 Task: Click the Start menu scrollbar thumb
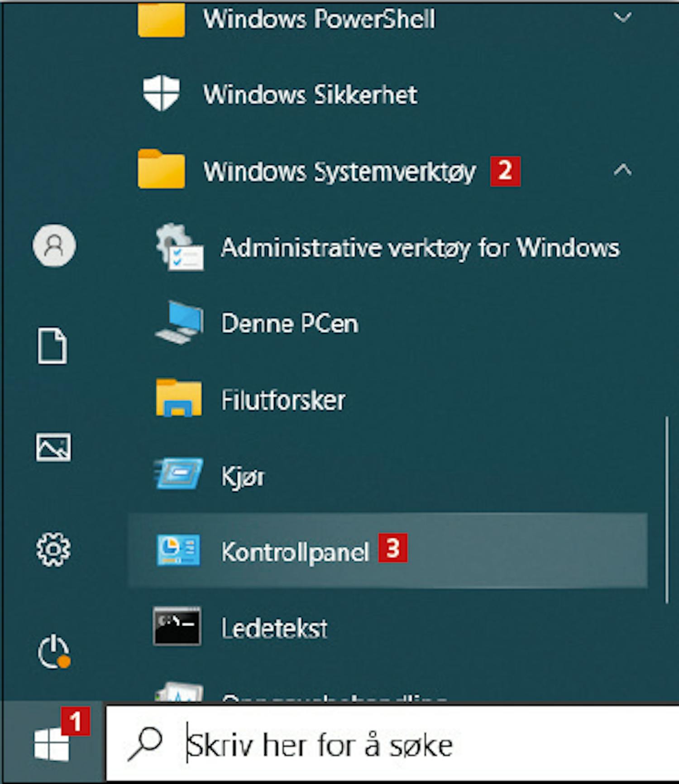pyautogui.click(x=666, y=510)
